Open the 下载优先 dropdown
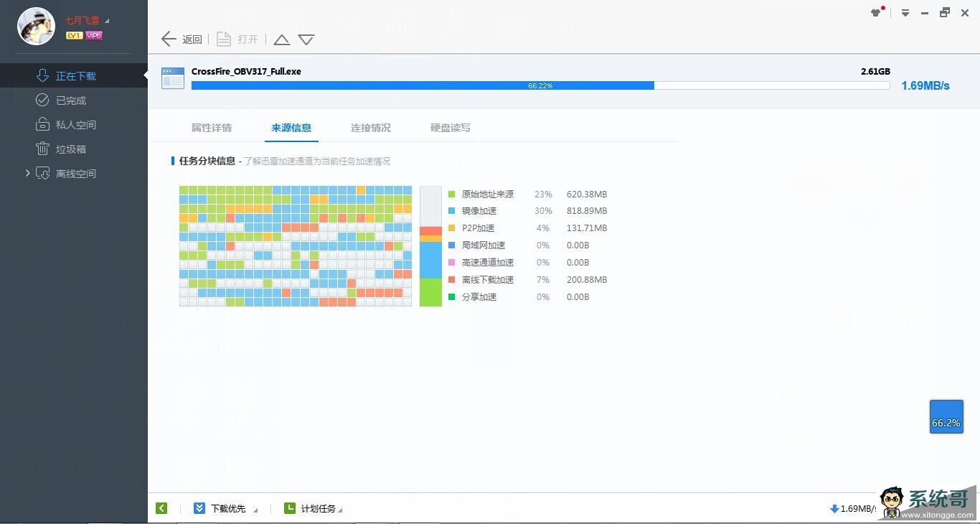Viewport: 980px width, 524px height. (255, 510)
